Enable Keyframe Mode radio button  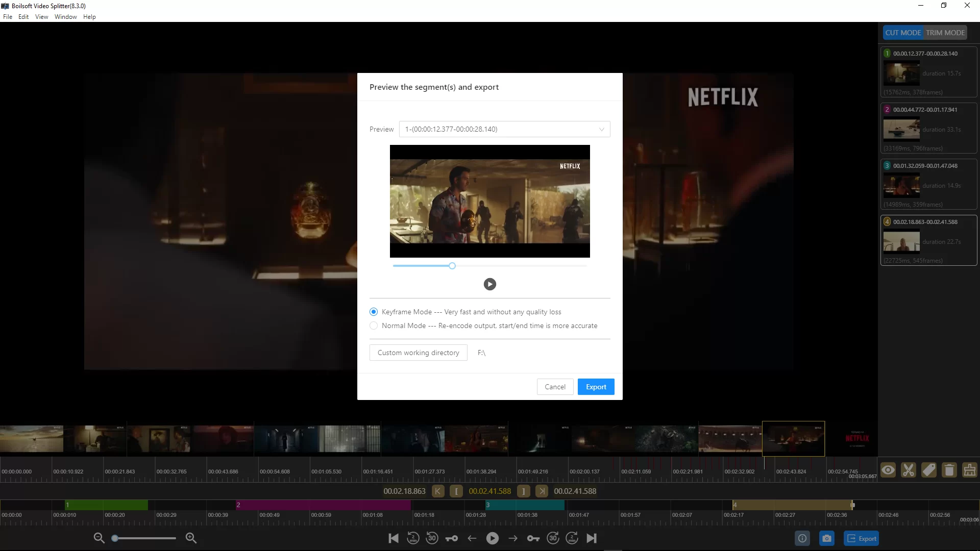tap(374, 312)
